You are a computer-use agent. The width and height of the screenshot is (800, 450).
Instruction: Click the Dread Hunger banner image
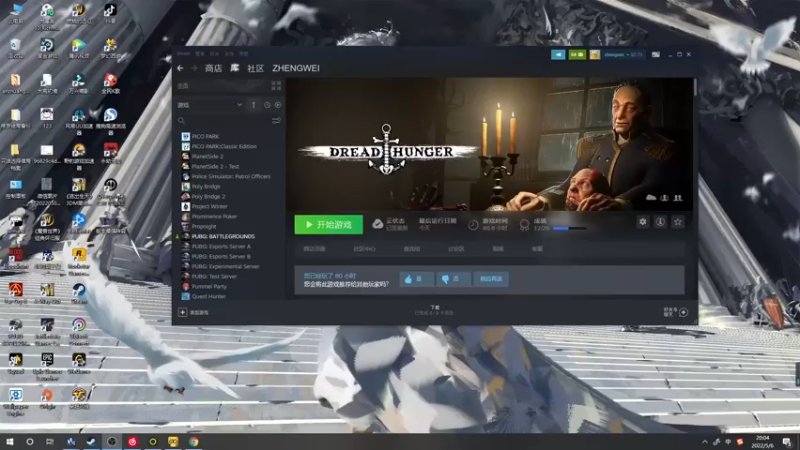point(489,144)
